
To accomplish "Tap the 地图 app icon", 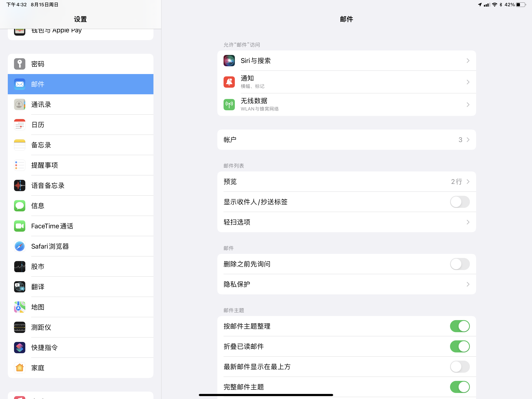I will click(19, 307).
